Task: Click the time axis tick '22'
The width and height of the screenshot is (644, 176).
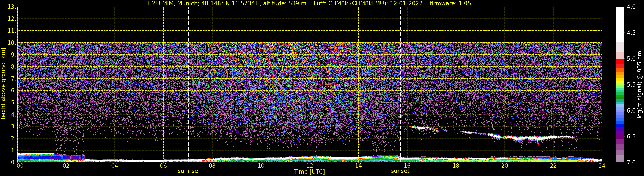Action: (x=553, y=166)
